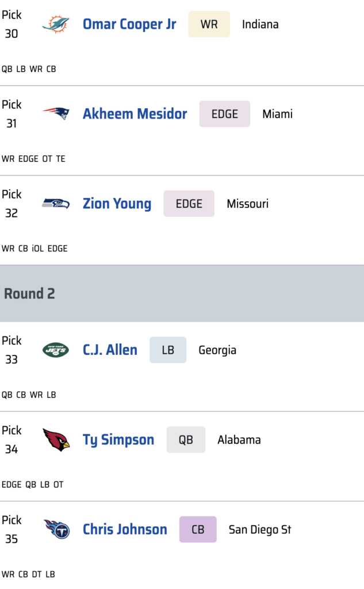Screen dimensions: 364x589
Task: Click the New York Jets logo
Action: (x=56, y=350)
